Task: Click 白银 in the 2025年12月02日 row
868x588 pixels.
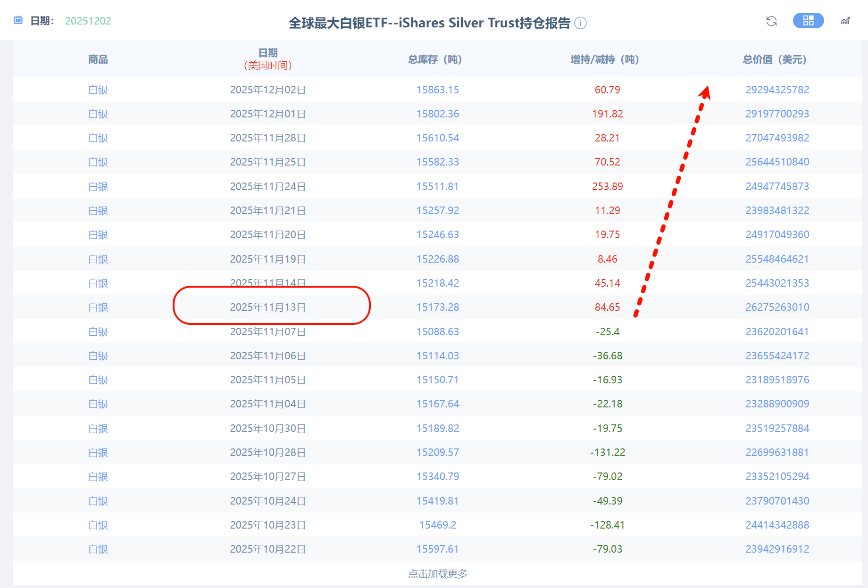Action: (98, 90)
